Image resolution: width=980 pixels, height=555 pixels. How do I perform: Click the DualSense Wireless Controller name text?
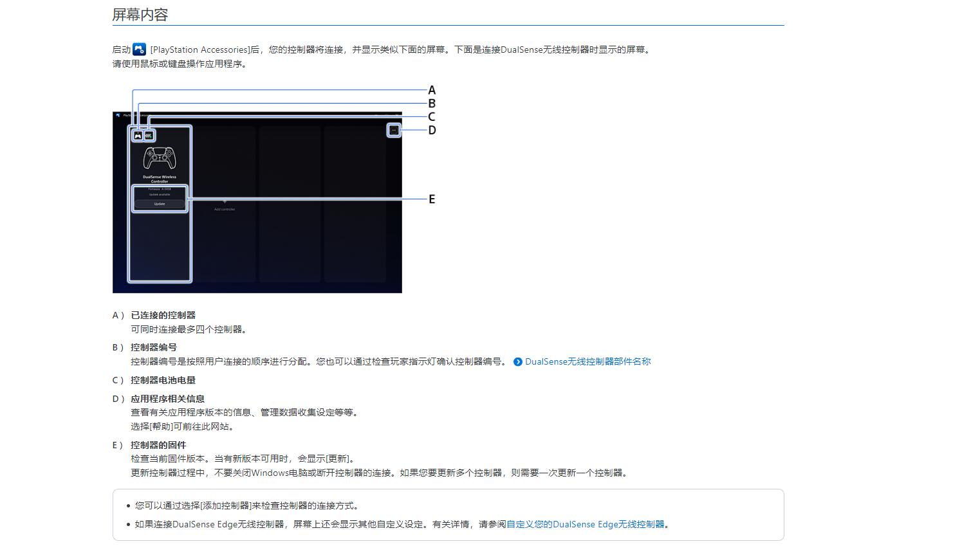pos(159,179)
